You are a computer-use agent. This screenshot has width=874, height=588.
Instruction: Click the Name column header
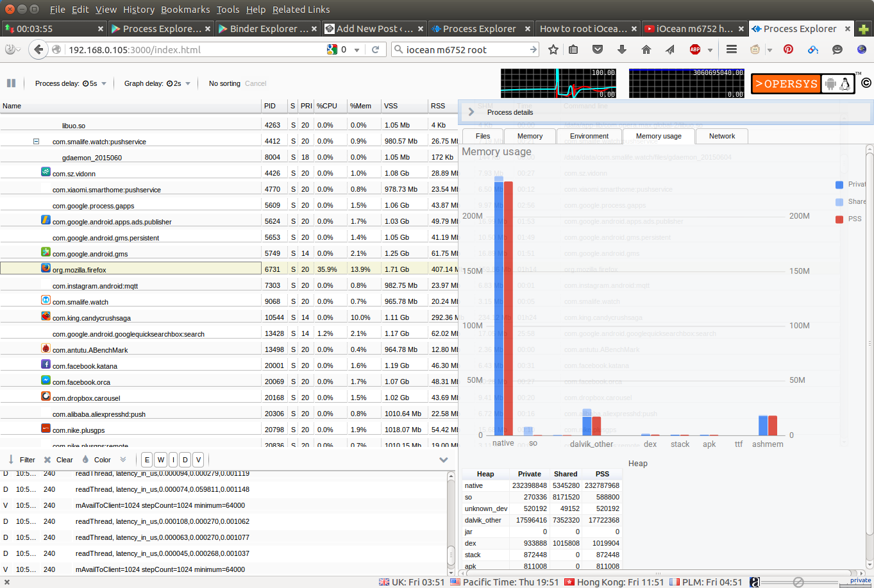tap(130, 106)
